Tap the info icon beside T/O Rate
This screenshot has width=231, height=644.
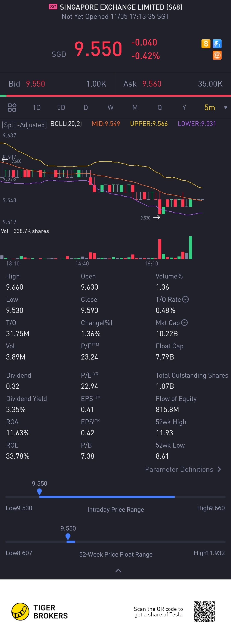[185, 299]
